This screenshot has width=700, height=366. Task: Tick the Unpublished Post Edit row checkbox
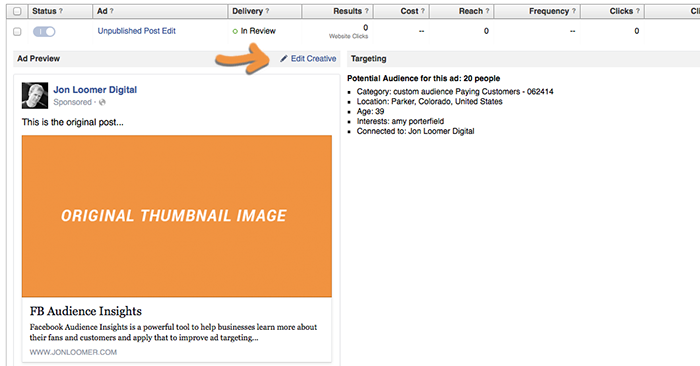[17, 32]
